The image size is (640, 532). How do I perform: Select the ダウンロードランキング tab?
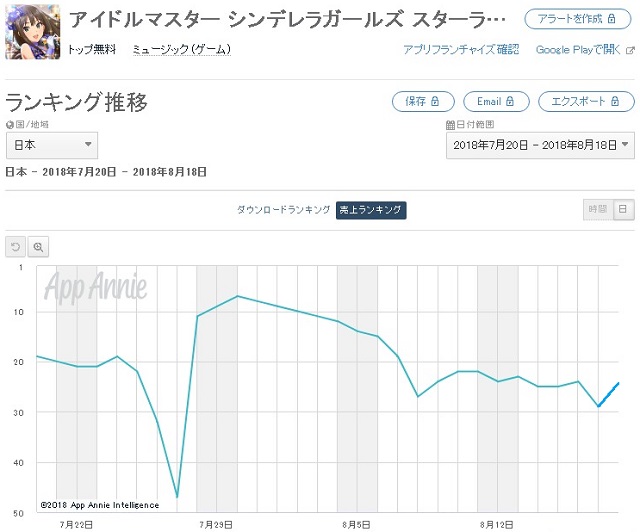click(x=284, y=210)
